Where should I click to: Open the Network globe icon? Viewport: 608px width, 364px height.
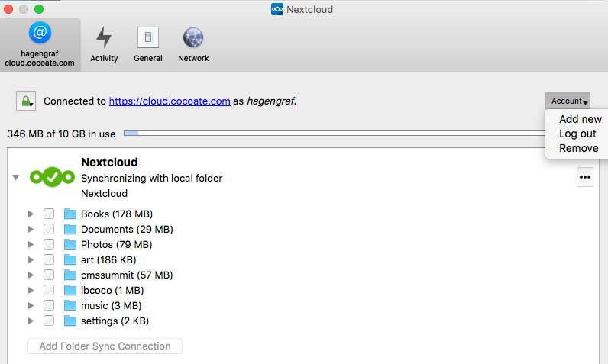[x=193, y=37]
